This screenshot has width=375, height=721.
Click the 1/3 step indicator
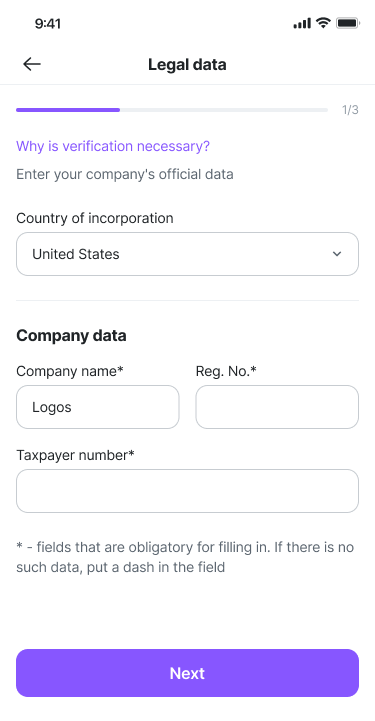click(350, 110)
